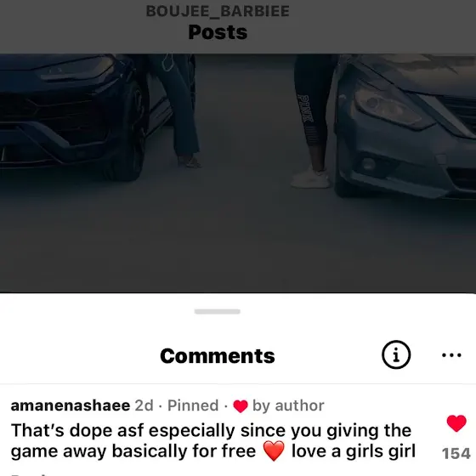Tap the 2d timestamp on the comment

click(x=144, y=405)
